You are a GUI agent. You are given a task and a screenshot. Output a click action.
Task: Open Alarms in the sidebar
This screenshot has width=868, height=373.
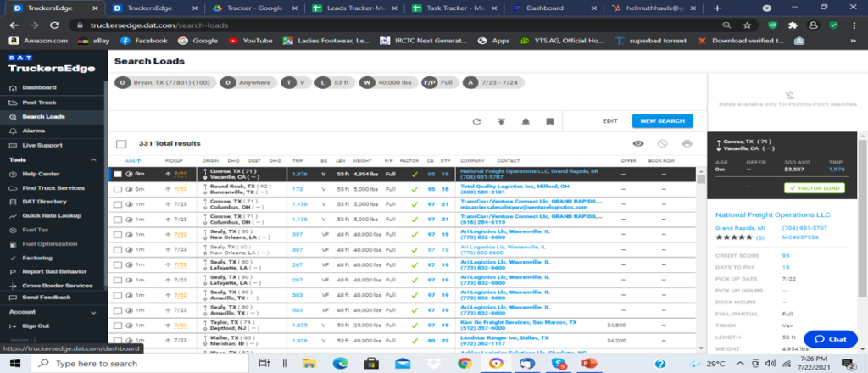coord(33,131)
